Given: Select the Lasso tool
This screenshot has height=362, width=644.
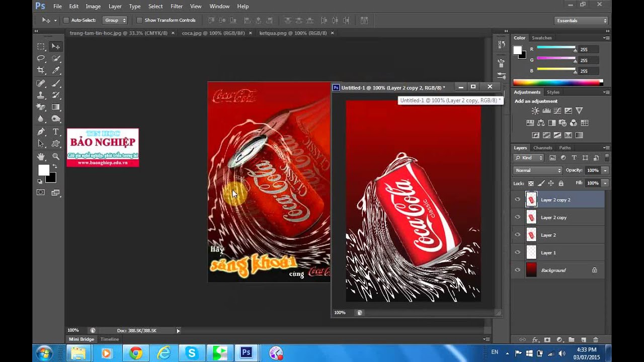Looking at the screenshot, I should click(41, 58).
